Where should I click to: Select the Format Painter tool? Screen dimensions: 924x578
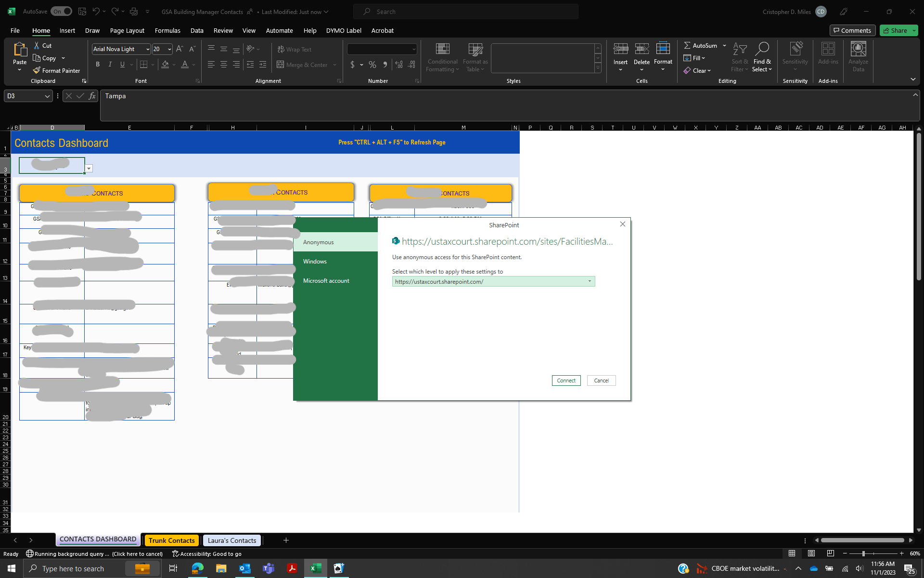coord(56,70)
